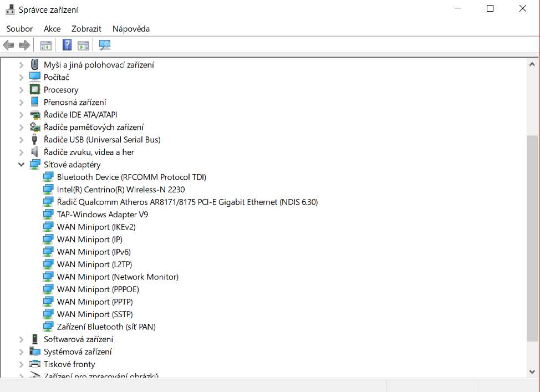This screenshot has width=540, height=392.
Task: Click the network icon beside Síťové adaptéry
Action: 35,164
